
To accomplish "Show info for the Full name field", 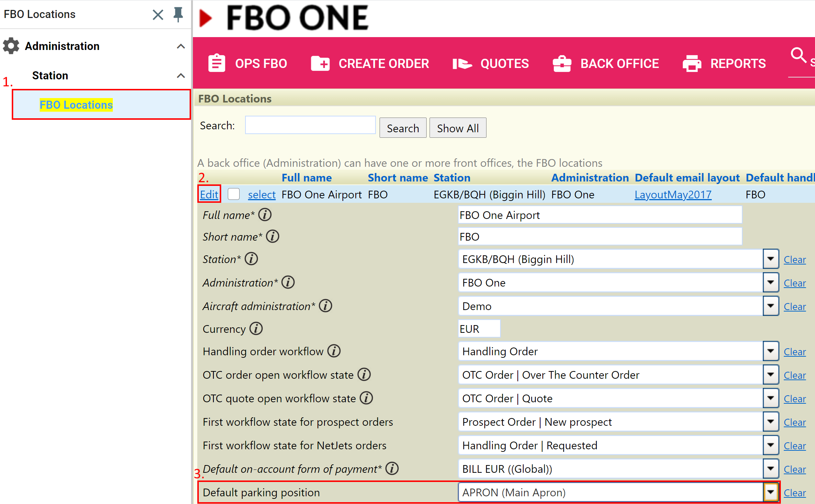I will point(265,215).
